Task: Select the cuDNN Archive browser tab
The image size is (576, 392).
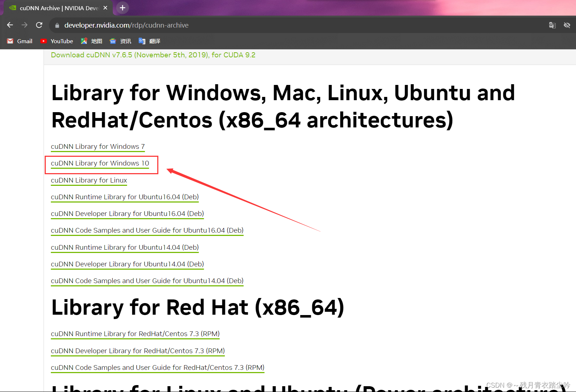Action: click(x=58, y=8)
